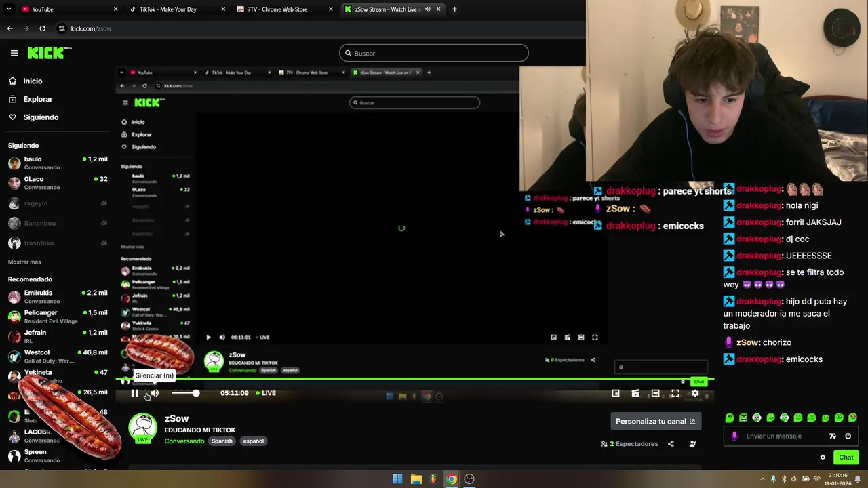Select the Conversando category link
Viewport: 868px width, 488px height.
[x=184, y=441]
